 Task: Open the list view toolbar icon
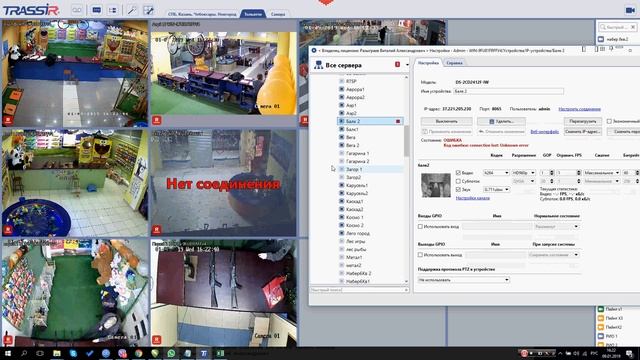point(113,10)
